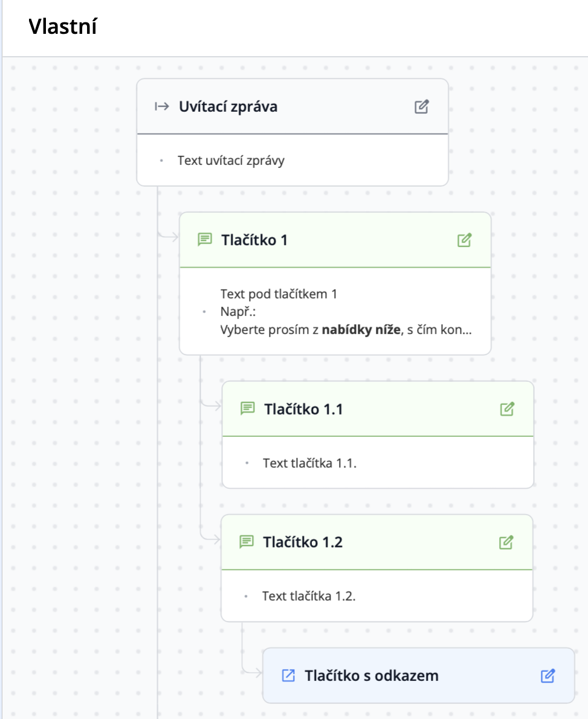
Task: Click edit icon on Tlačítko 1
Action: pyautogui.click(x=464, y=240)
